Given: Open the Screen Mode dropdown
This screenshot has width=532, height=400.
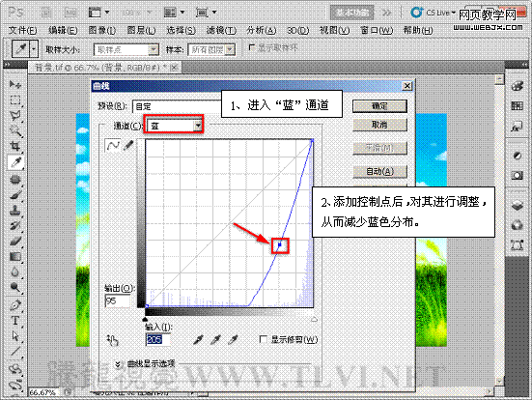Looking at the screenshot, I should click(207, 13).
